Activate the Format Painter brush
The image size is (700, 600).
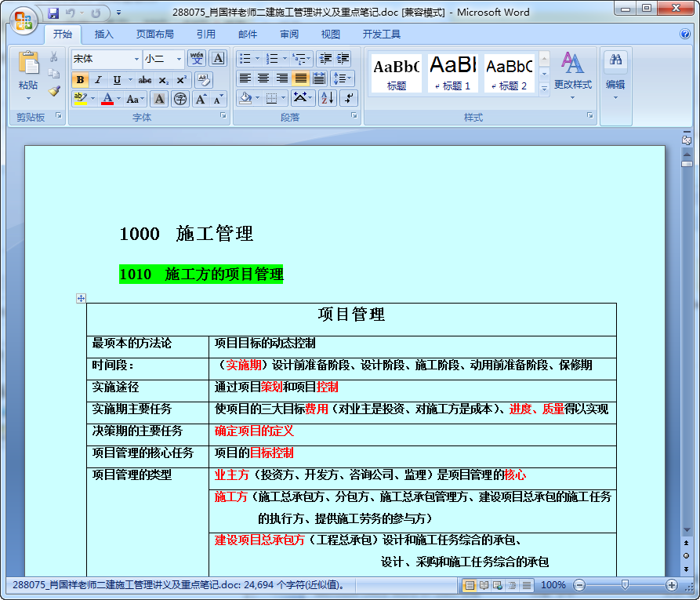[x=53, y=91]
